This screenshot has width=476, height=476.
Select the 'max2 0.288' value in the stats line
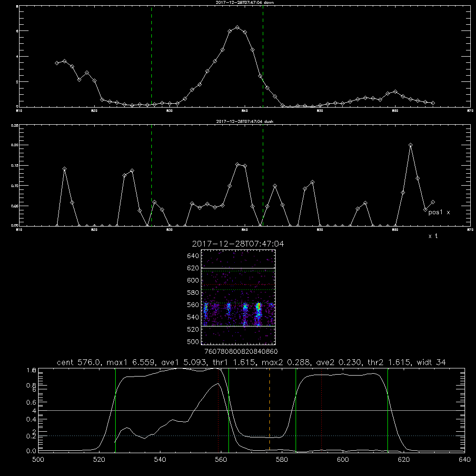coord(285,362)
